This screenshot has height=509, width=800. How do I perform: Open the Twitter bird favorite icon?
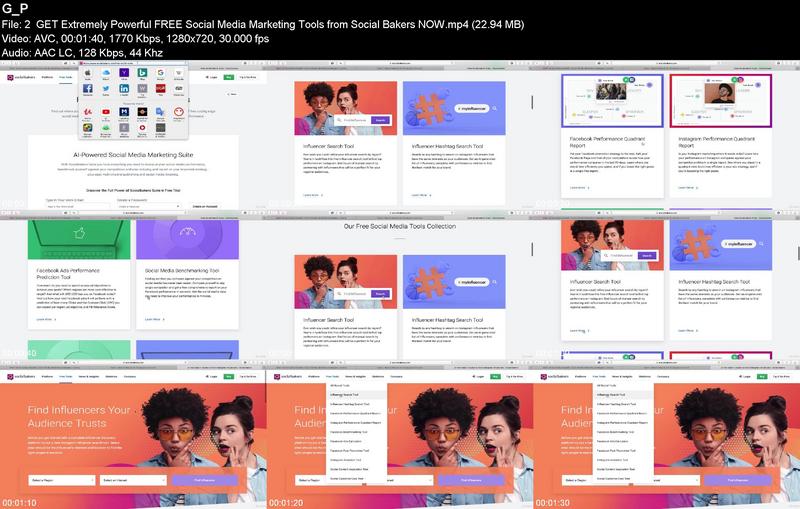(106, 88)
